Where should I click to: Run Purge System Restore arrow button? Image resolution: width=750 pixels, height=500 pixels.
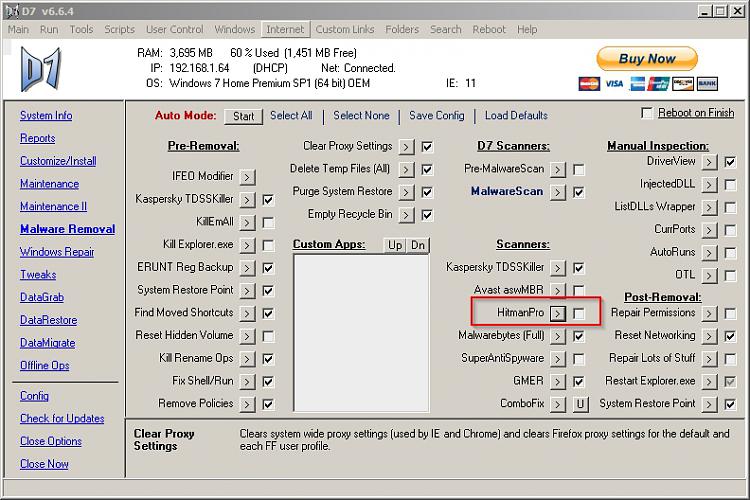tap(407, 192)
